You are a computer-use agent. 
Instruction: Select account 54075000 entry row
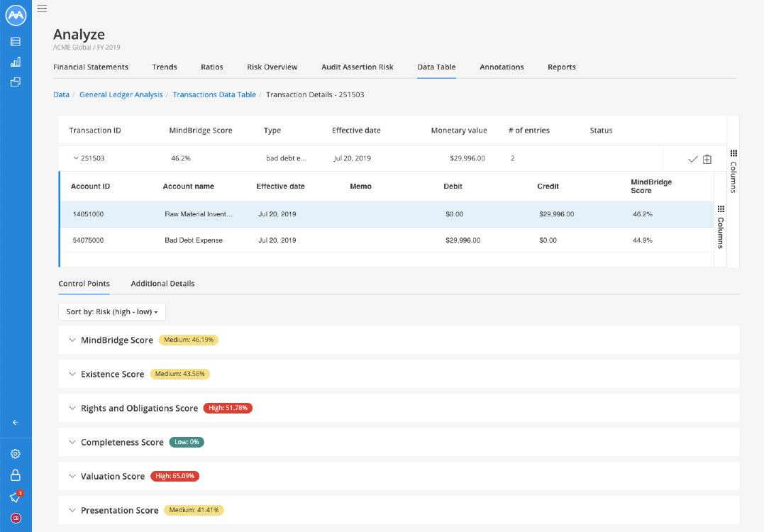tap(387, 240)
